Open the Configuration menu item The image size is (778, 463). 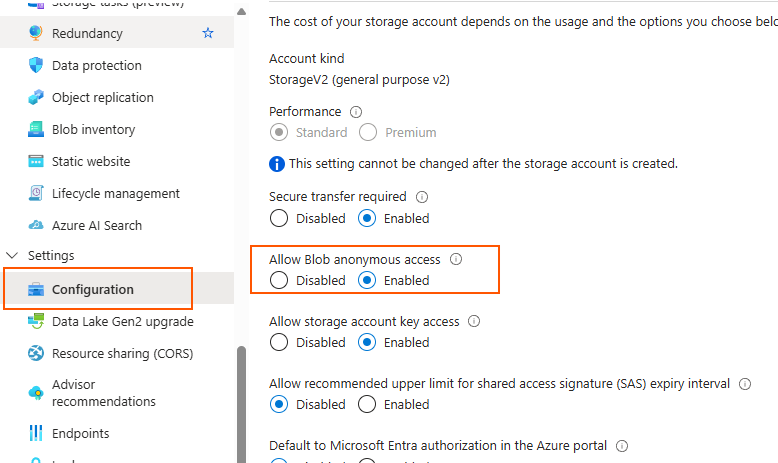coord(93,289)
